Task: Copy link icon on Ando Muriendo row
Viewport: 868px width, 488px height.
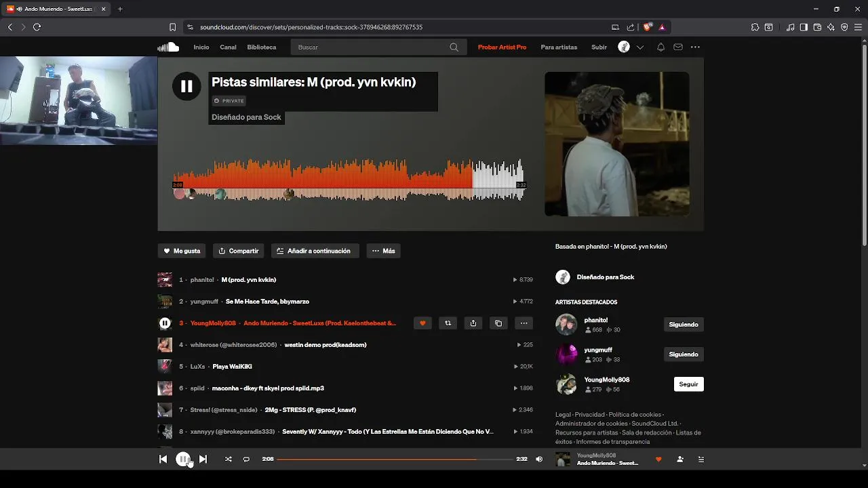Action: click(x=498, y=323)
